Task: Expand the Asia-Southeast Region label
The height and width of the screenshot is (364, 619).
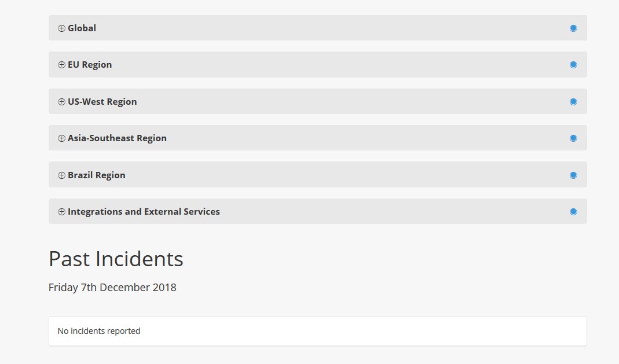Action: 117,138
